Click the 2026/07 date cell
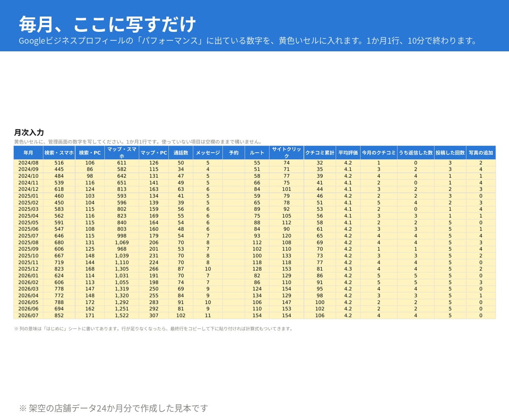 (x=28, y=316)
